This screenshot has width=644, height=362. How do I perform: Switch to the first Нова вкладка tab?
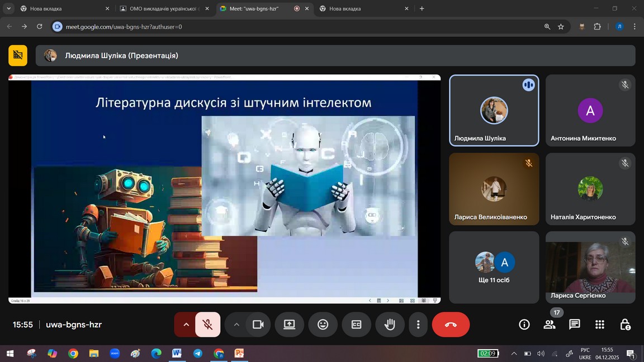(61, 8)
